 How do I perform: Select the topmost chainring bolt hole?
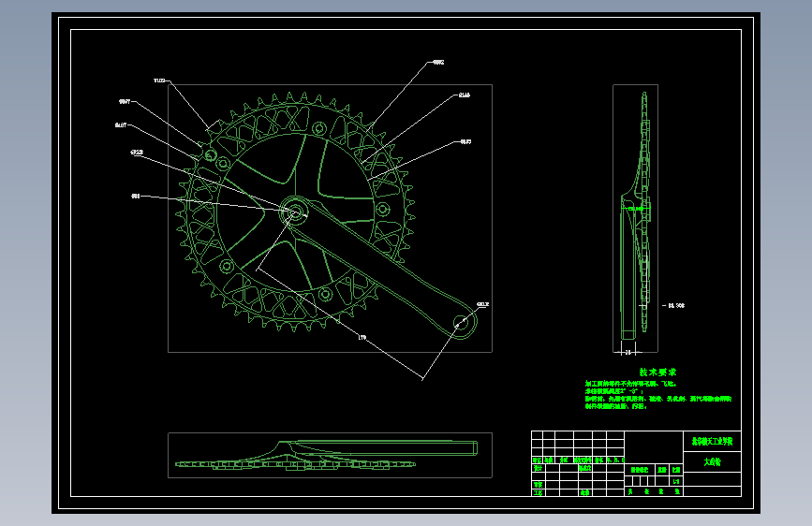pos(319,127)
